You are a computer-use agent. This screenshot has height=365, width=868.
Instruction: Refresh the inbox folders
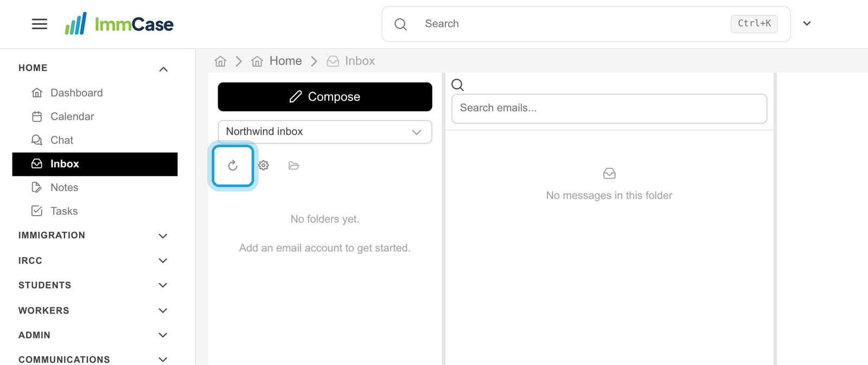coord(233,166)
